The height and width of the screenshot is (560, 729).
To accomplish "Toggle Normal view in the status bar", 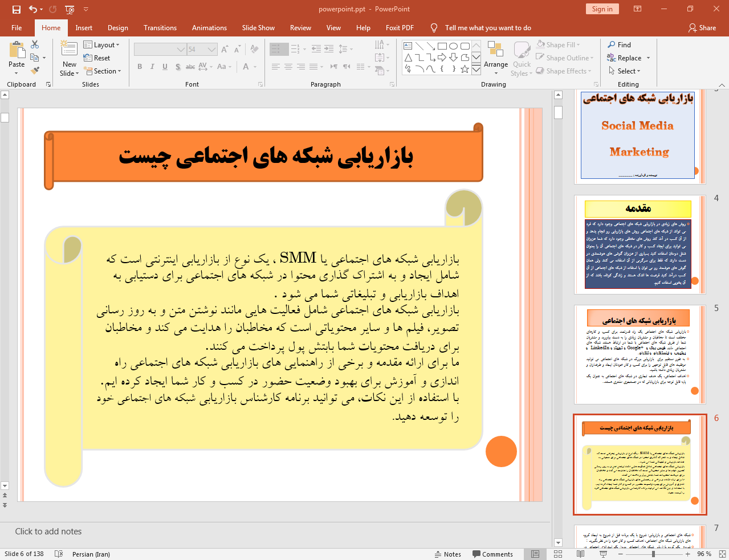I will 535,554.
